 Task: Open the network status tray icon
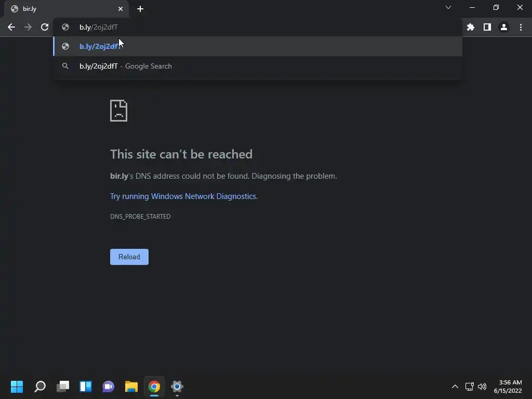470,387
